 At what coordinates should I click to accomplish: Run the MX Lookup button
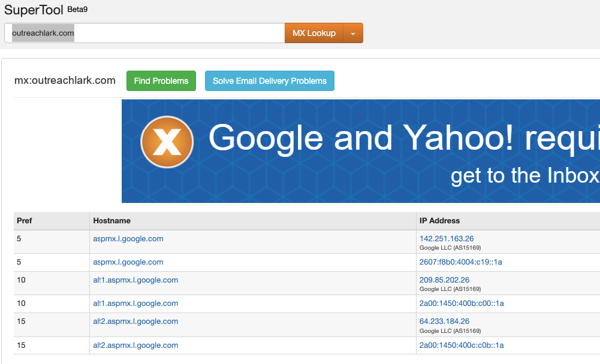pos(314,33)
